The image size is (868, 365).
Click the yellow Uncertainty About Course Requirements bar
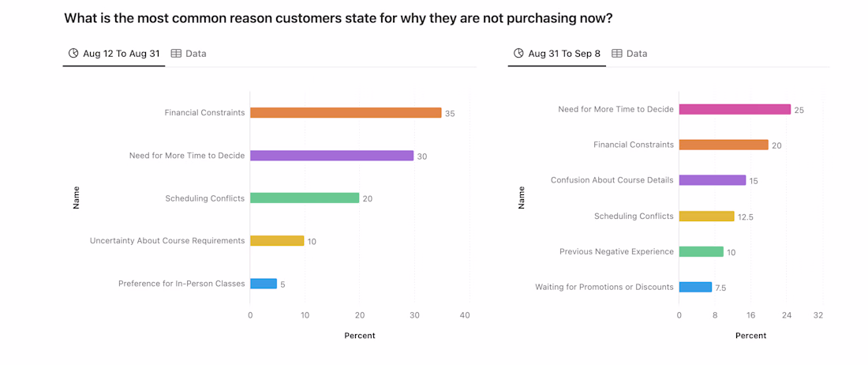click(x=277, y=241)
